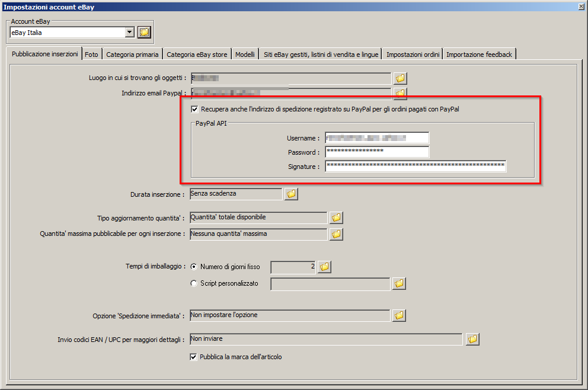
Task: Click the Quantita' totale disponibile field
Action: coord(258,218)
